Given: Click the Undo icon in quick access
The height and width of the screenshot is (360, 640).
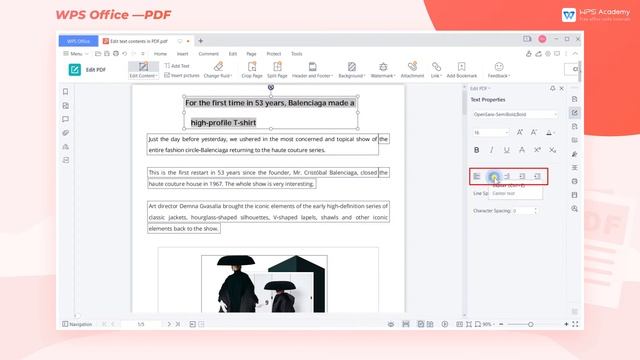Looking at the screenshot, I should coord(124,54).
